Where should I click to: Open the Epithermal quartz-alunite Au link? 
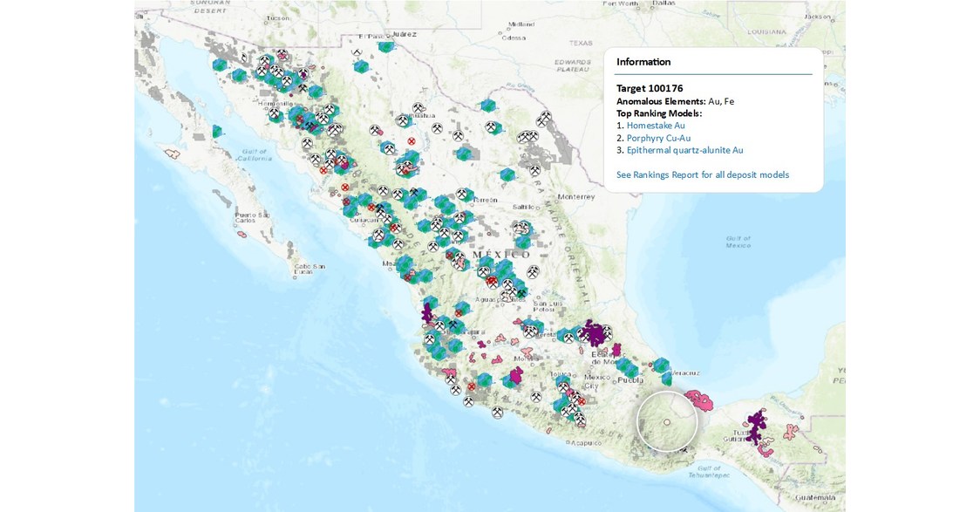(x=684, y=149)
